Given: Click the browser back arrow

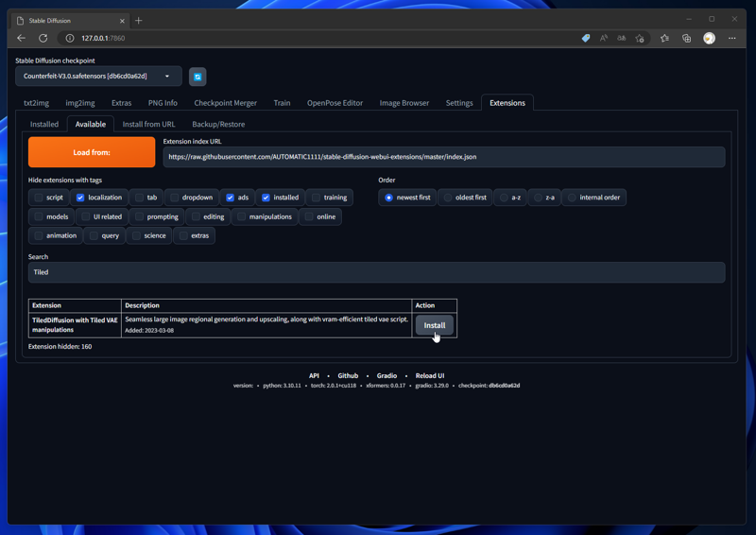Looking at the screenshot, I should tap(21, 38).
